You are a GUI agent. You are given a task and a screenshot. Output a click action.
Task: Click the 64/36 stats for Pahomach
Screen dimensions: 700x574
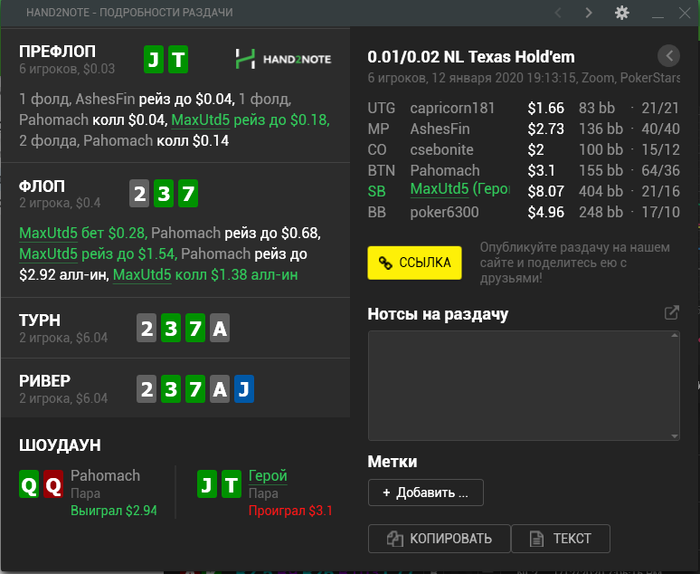[661, 171]
